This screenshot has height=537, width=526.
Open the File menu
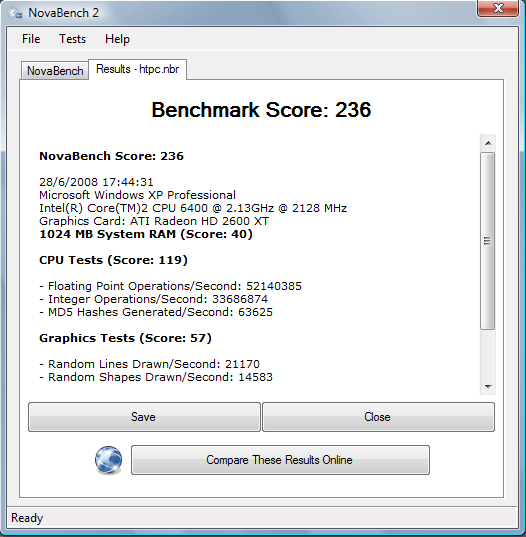[x=31, y=39]
